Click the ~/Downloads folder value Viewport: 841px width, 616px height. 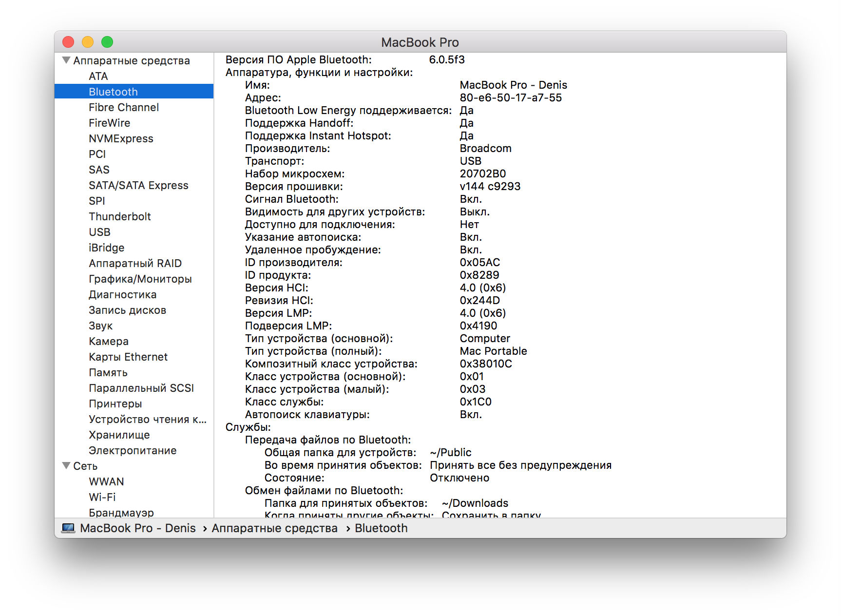coord(475,503)
